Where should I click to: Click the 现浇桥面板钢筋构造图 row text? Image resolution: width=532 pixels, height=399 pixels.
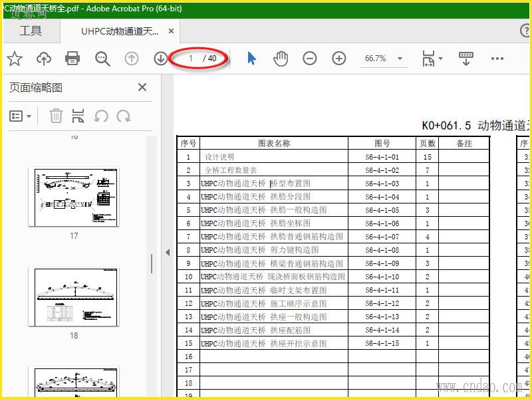pos(307,277)
